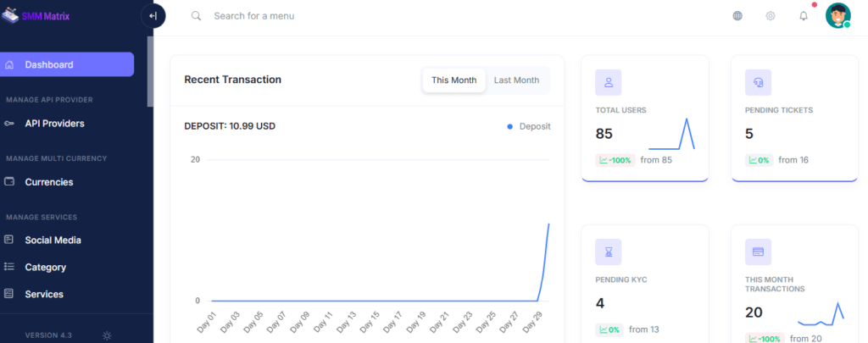Click This Month Transactions card icon
The image size is (868, 343).
coord(758,252)
